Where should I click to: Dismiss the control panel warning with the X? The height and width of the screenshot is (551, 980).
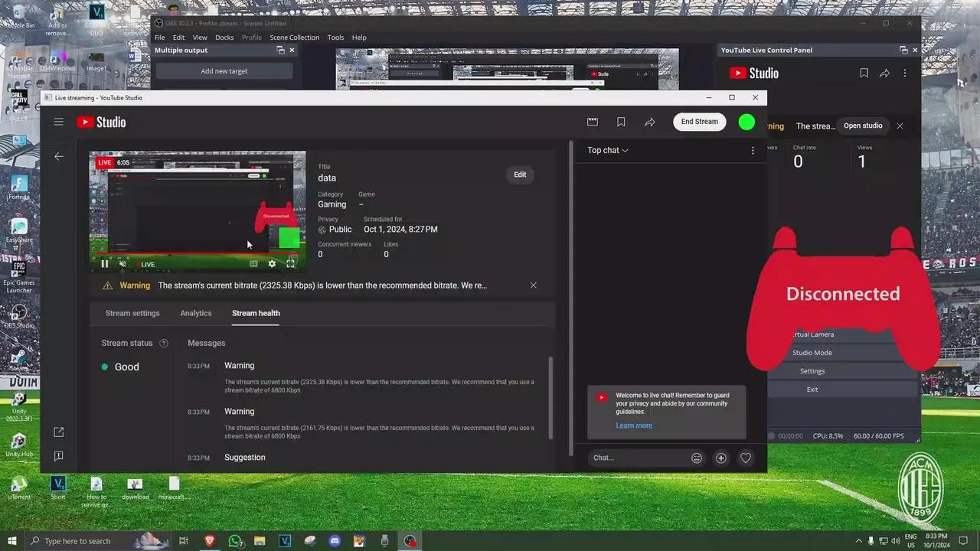900,126
